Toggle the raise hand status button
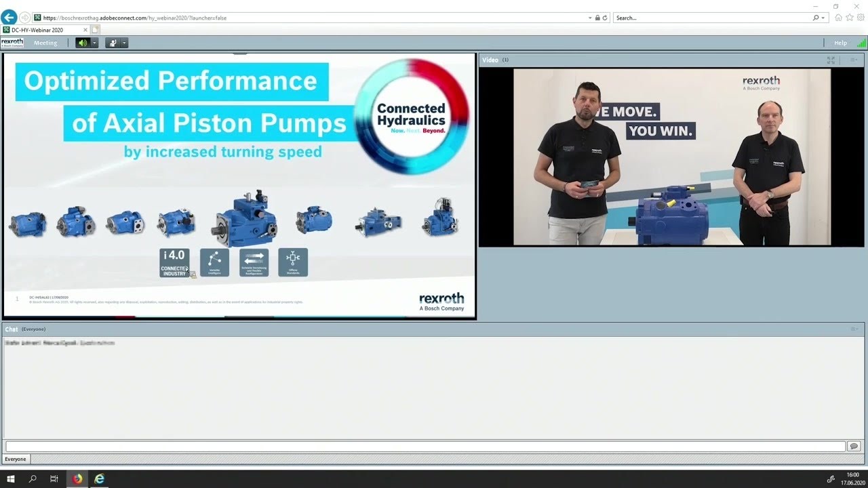The image size is (868, 488). click(113, 43)
